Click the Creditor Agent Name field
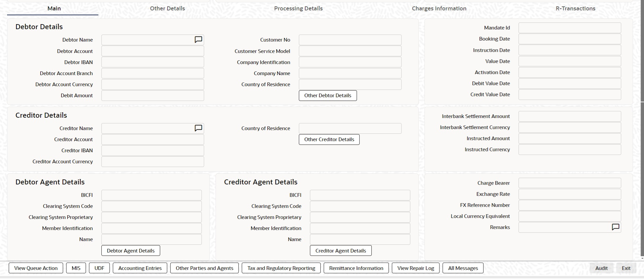The image size is (644, 279). 360,239
